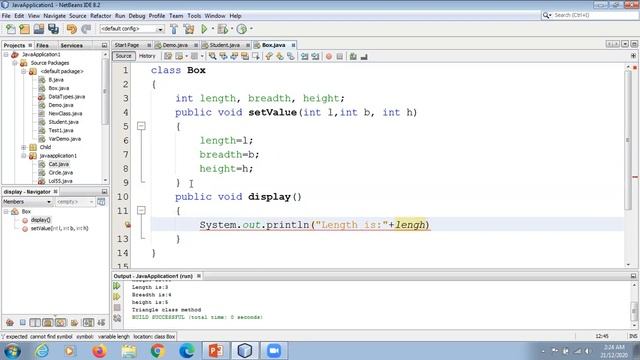Collapse the JavaApplication1 project node
The width and height of the screenshot is (640, 360).
point(6,54)
